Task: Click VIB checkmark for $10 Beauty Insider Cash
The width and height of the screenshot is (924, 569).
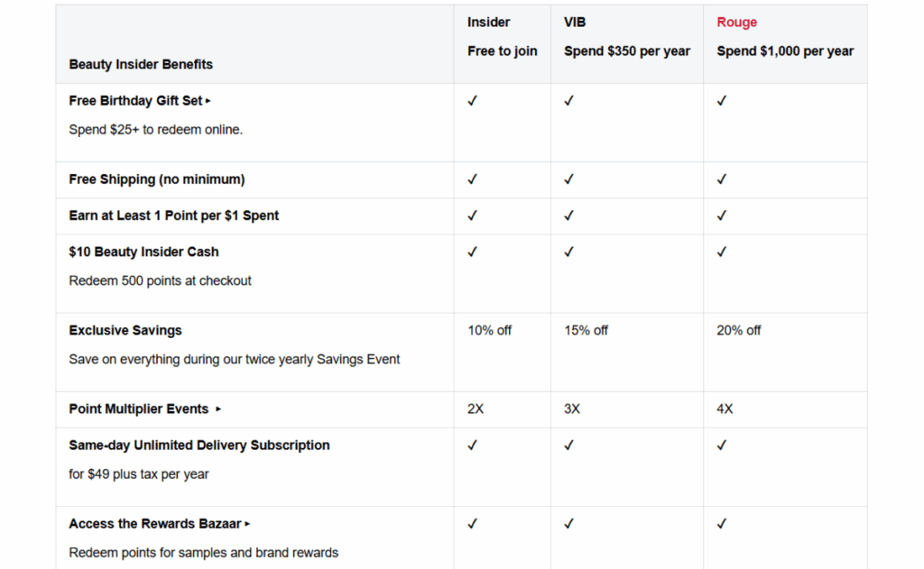Action: tap(568, 252)
